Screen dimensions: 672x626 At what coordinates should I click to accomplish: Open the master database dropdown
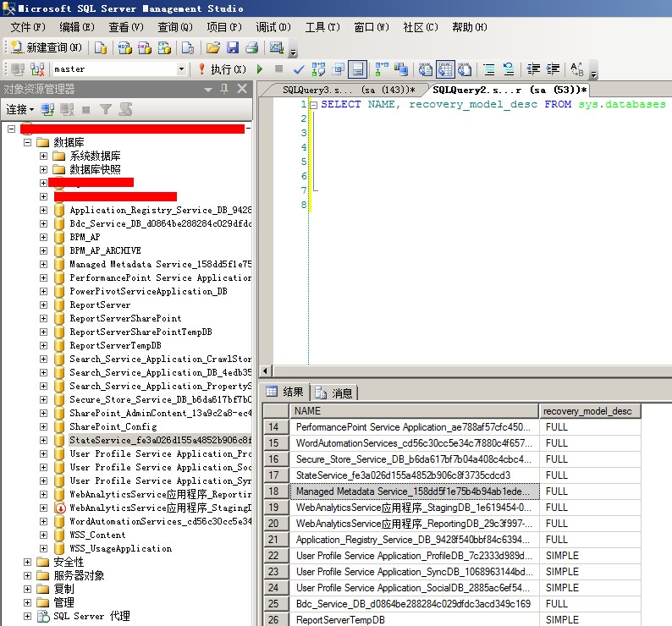click(x=181, y=69)
